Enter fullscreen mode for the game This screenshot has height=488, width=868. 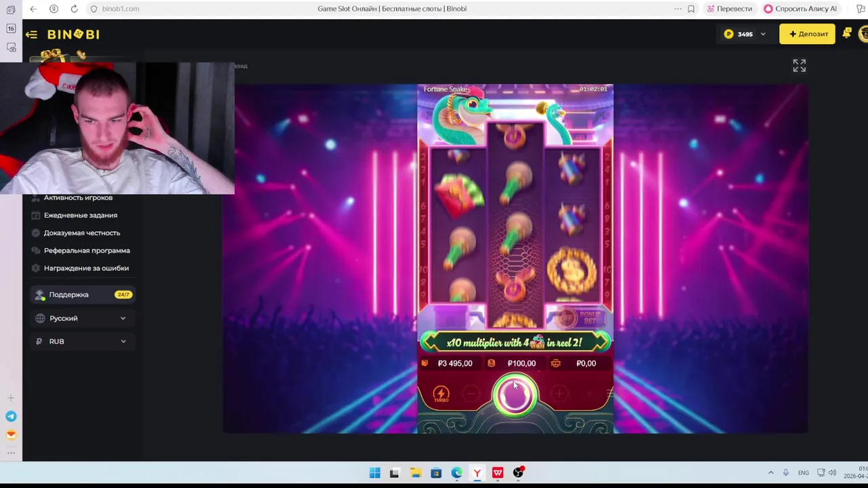pos(800,66)
